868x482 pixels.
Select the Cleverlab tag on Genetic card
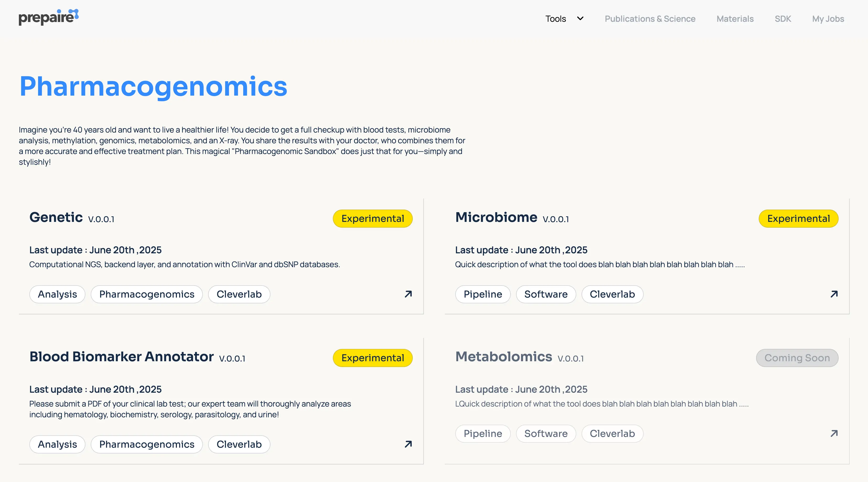click(x=239, y=294)
